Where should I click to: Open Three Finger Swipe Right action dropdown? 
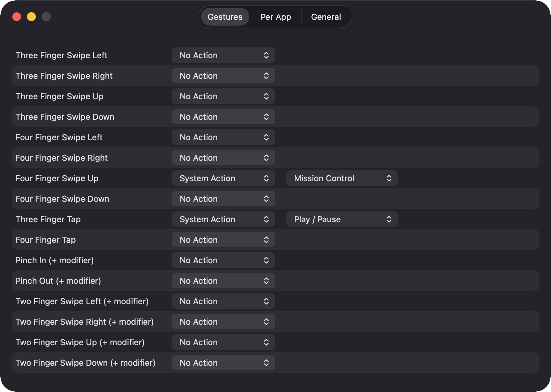[x=224, y=76]
